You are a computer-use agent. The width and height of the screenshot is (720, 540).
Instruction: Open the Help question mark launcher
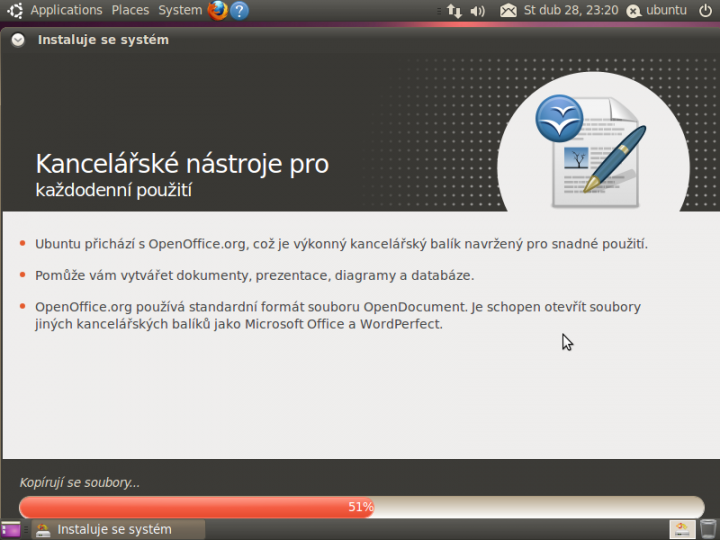click(x=239, y=11)
